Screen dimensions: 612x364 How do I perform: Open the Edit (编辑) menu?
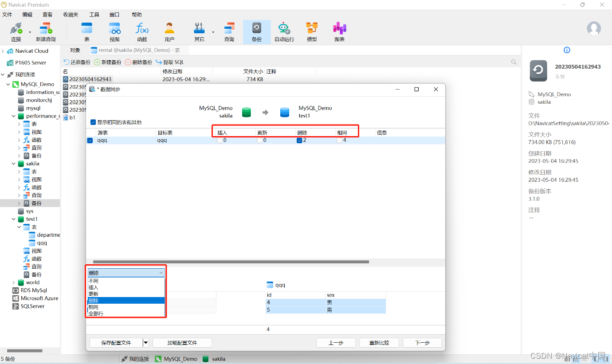27,15
